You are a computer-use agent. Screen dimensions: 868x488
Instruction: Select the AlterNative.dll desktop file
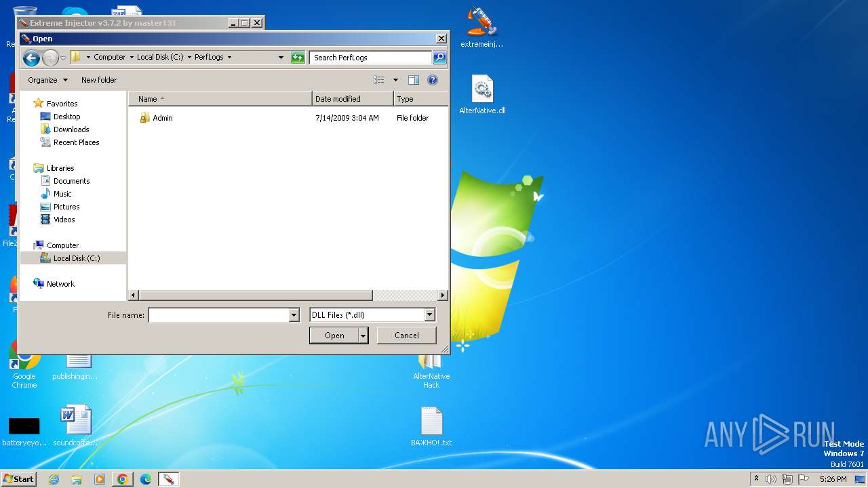coord(482,95)
